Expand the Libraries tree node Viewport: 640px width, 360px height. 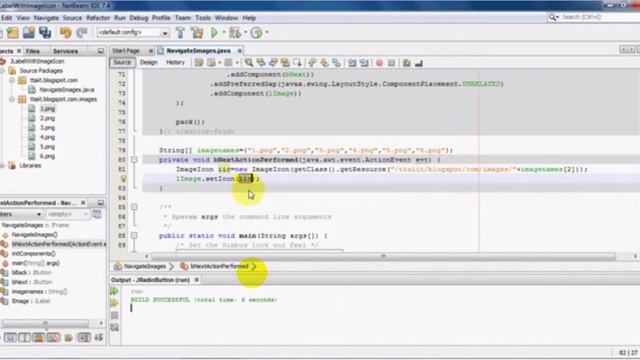pos(2,166)
